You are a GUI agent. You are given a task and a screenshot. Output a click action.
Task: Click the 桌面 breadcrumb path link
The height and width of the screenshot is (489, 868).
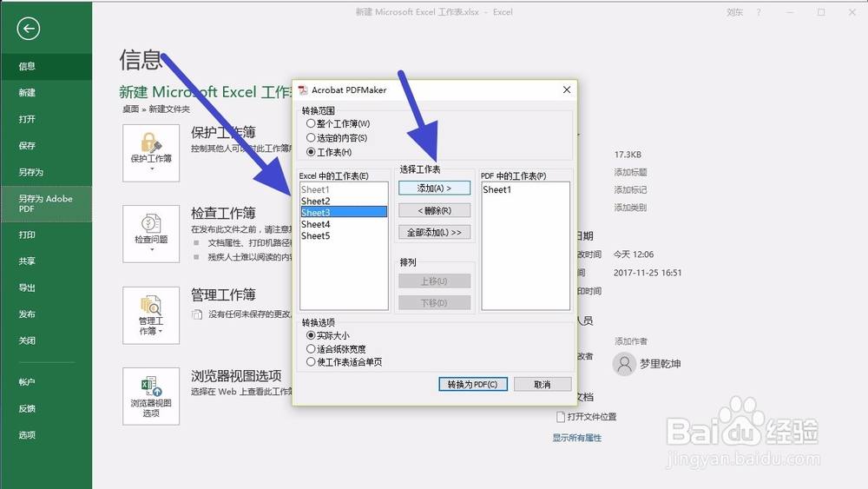pos(131,109)
